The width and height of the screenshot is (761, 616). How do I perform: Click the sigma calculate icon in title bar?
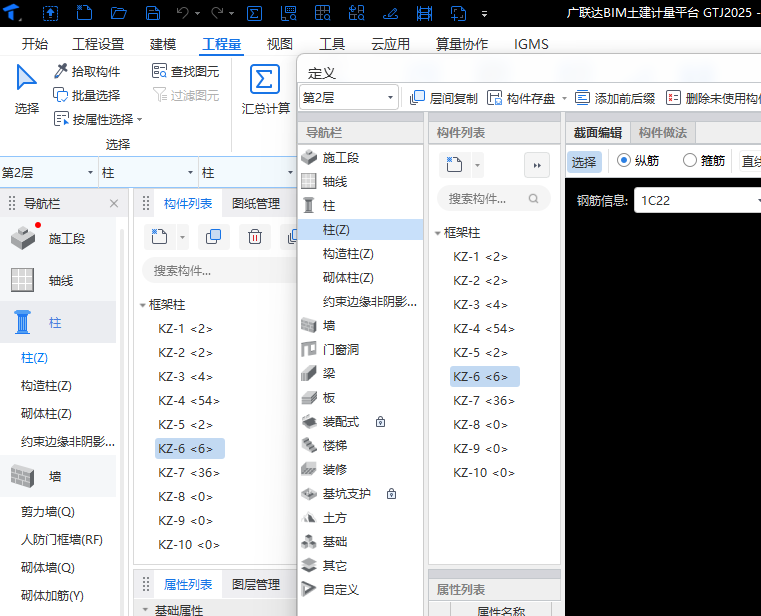click(x=254, y=13)
